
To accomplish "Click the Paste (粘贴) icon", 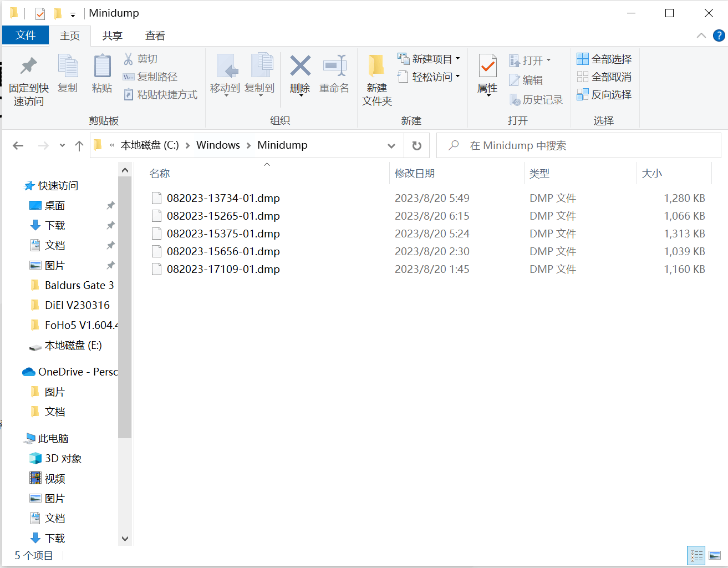I will coord(102,74).
